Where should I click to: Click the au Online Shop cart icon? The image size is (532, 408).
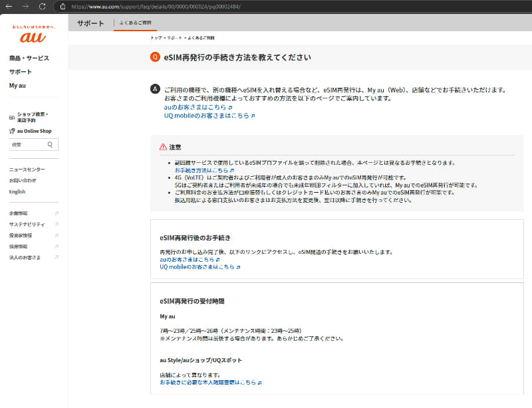pos(12,131)
